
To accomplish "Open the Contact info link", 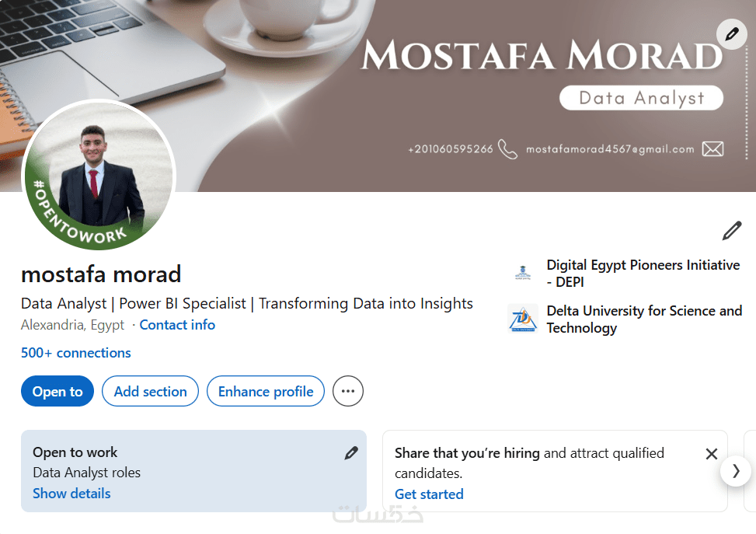I will pyautogui.click(x=177, y=325).
